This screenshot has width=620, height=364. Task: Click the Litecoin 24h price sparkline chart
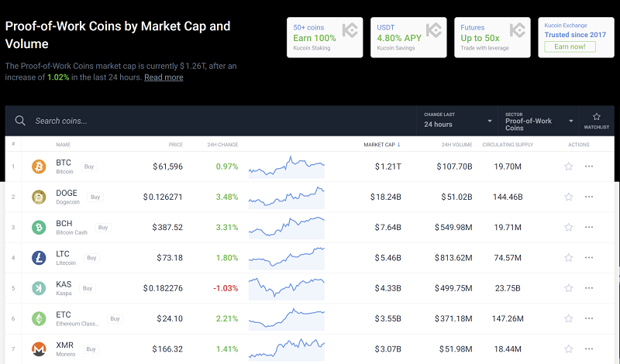pyautogui.click(x=286, y=258)
